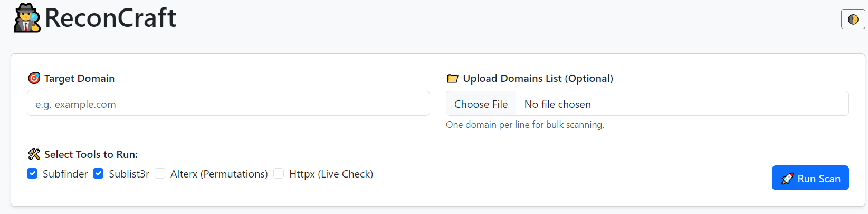Click the 'No file chosen' file field

click(x=557, y=104)
